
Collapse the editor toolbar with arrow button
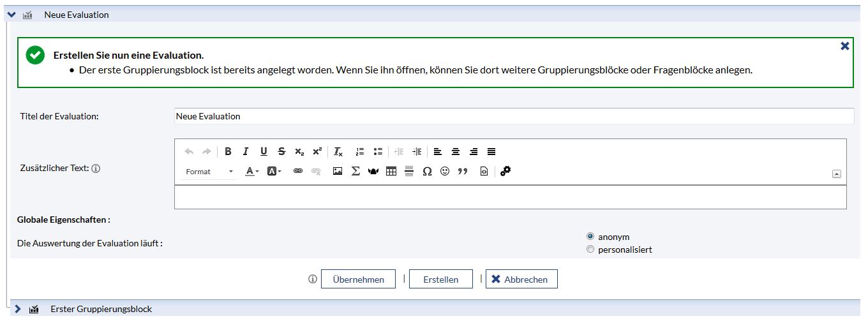click(x=837, y=174)
